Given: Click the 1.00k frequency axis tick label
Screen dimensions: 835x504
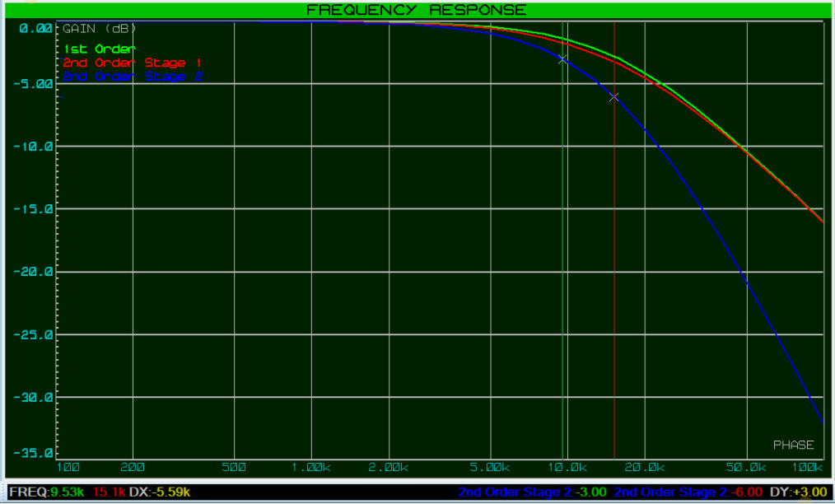Looking at the screenshot, I should pyautogui.click(x=311, y=468).
